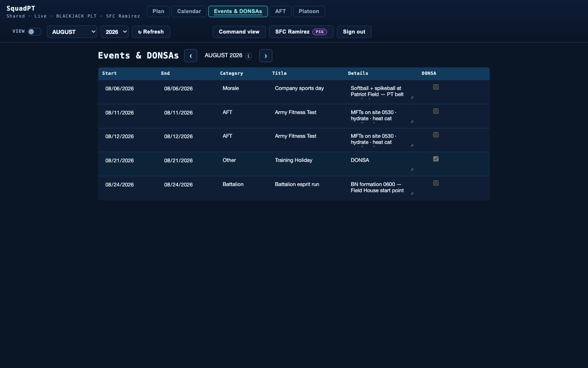The width and height of the screenshot is (588, 368).
Task: Uncheck DONSA box for Training Holiday
Action: pos(436,159)
